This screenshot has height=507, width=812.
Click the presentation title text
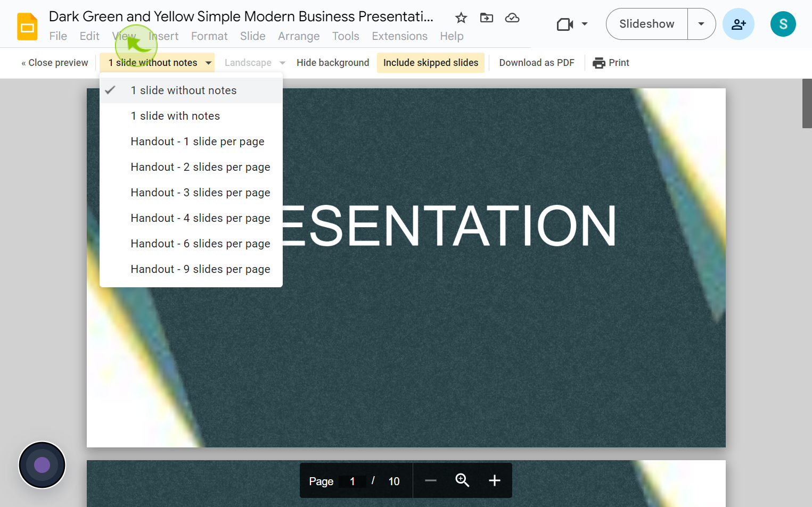(x=241, y=16)
